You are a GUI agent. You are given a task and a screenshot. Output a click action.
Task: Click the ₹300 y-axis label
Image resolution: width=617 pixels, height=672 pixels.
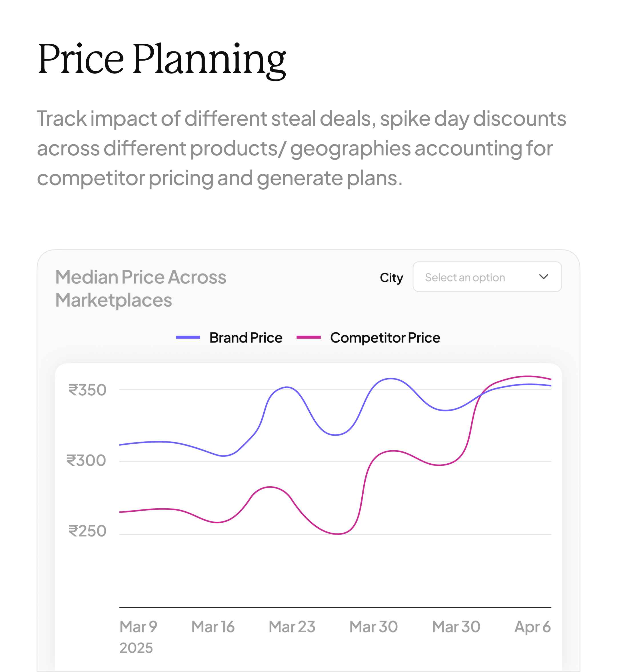86,461
